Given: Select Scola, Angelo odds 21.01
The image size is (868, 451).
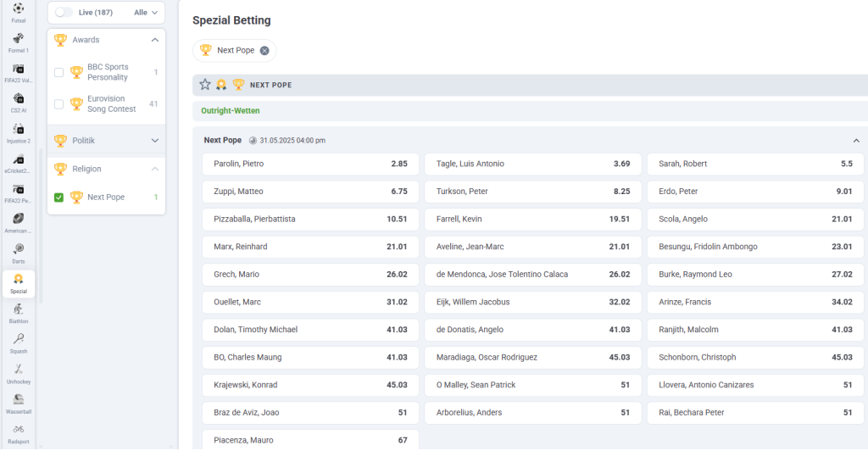Looking at the screenshot, I should tap(755, 219).
